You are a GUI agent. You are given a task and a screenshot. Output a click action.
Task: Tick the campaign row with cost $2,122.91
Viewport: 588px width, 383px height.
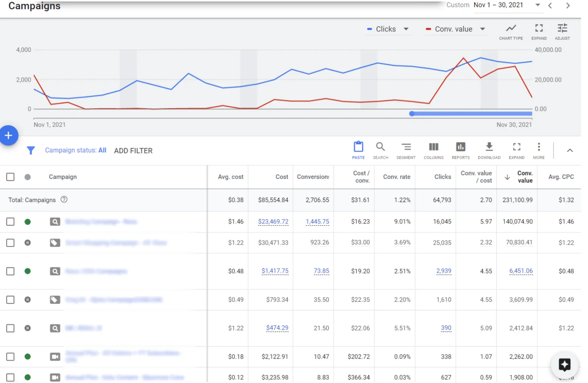10,357
